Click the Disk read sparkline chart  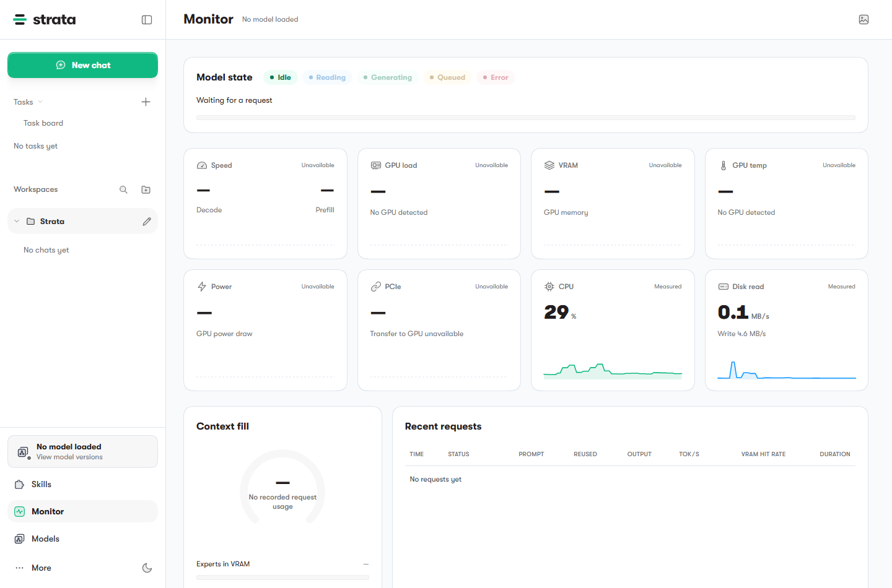(787, 370)
